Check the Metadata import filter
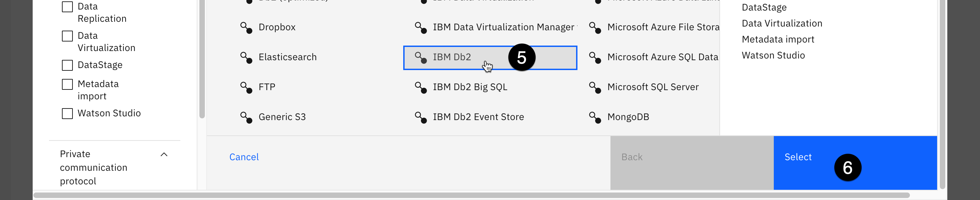 [67, 84]
